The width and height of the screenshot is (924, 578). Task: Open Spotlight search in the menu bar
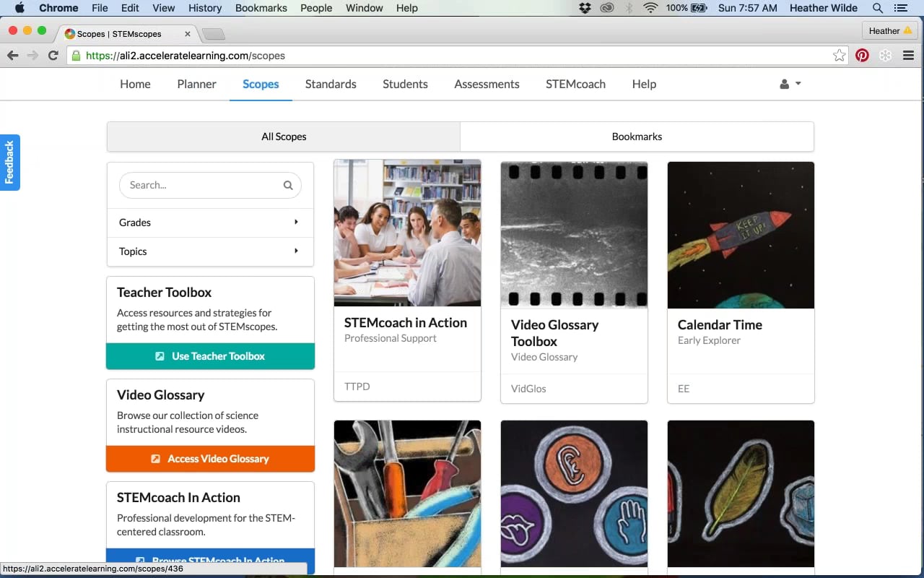tap(878, 8)
